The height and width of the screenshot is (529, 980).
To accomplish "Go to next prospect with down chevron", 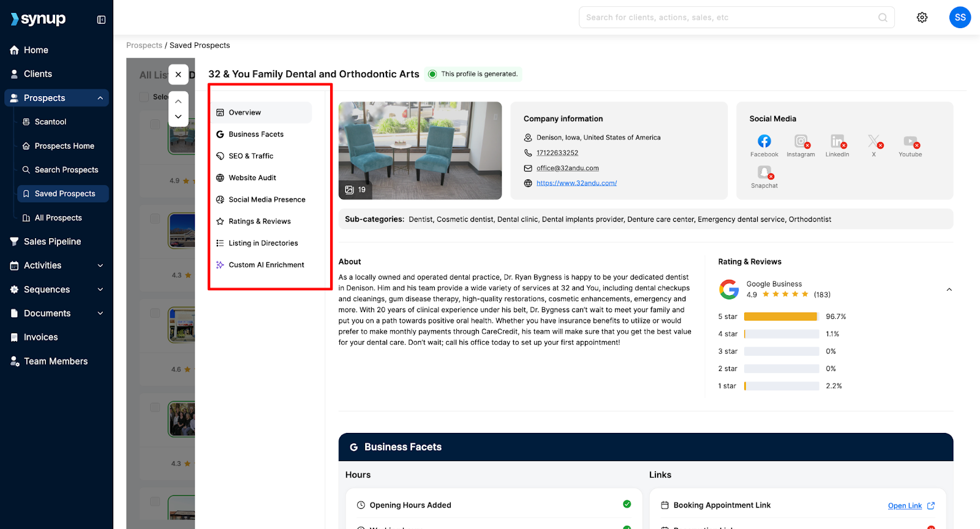I will pos(178,116).
